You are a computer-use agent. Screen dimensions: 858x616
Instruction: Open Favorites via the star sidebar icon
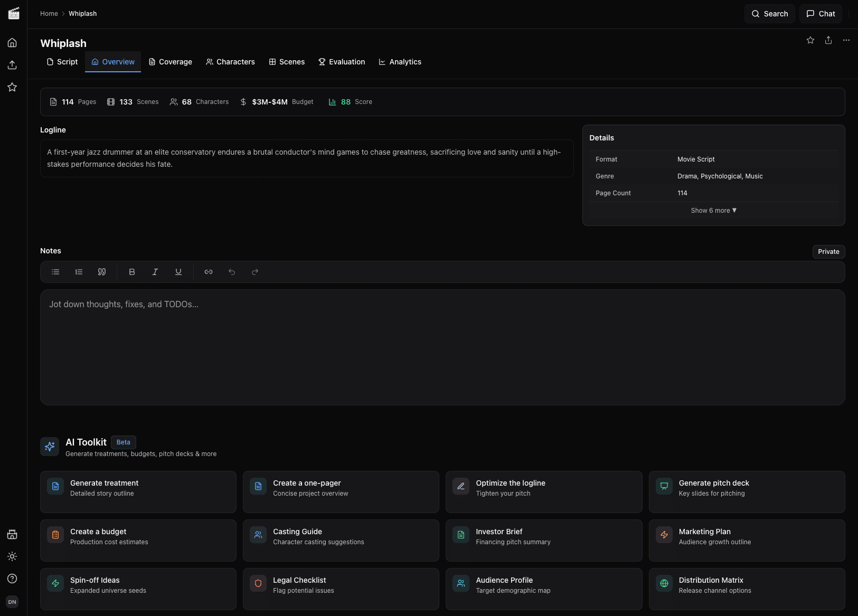coord(12,87)
